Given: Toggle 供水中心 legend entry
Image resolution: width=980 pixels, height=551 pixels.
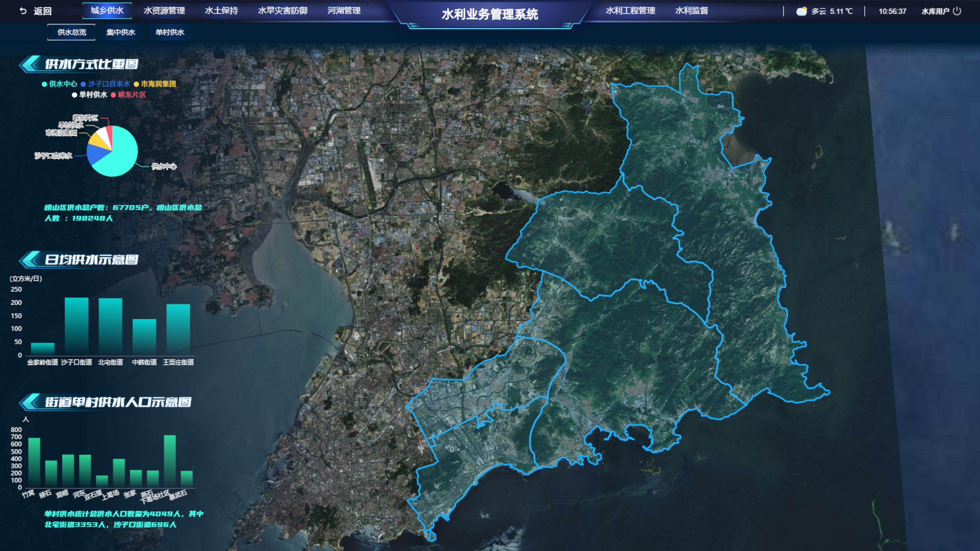Looking at the screenshot, I should pos(59,84).
